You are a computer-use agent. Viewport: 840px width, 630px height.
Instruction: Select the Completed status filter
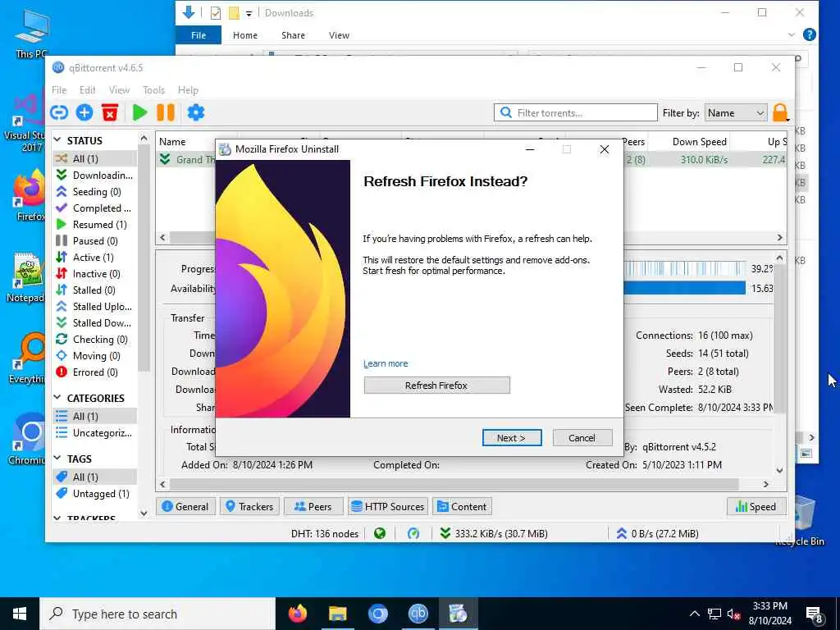pyautogui.click(x=95, y=208)
